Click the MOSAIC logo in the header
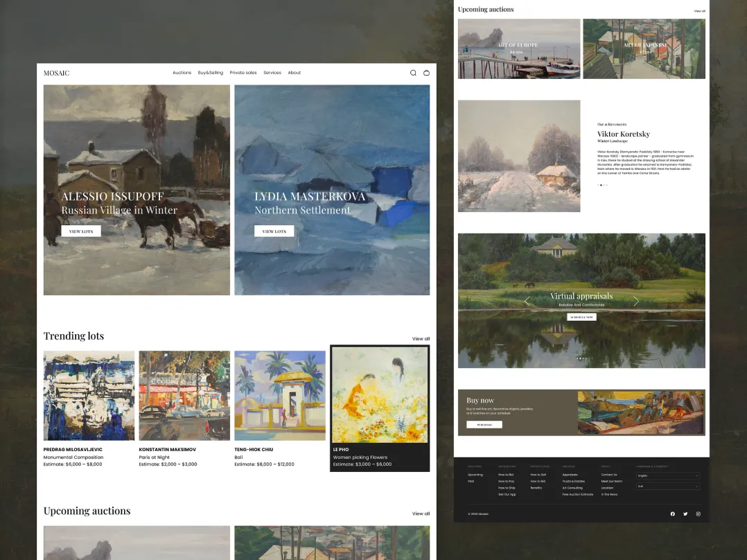The height and width of the screenshot is (560, 747). [55, 72]
